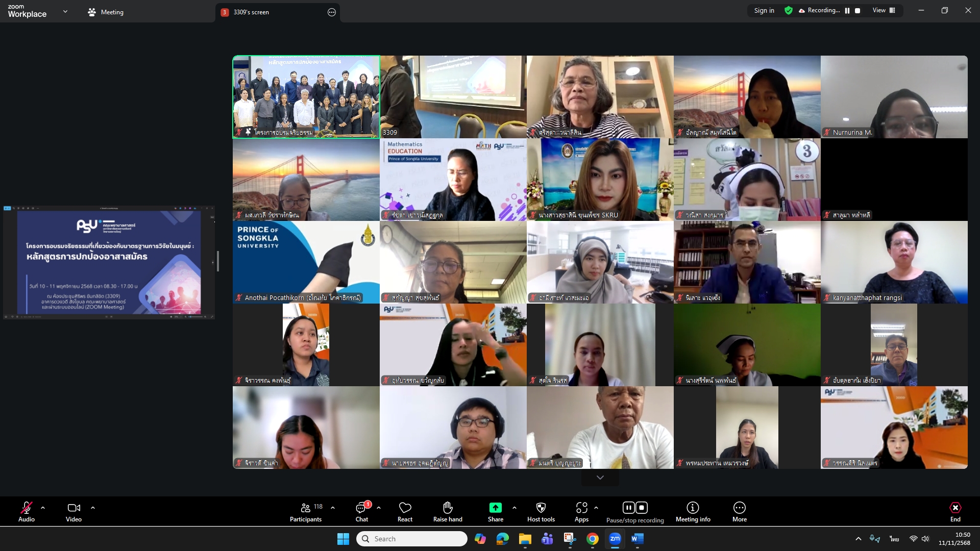Image resolution: width=980 pixels, height=551 pixels.
Task: Show next page of video tiles
Action: point(600,478)
